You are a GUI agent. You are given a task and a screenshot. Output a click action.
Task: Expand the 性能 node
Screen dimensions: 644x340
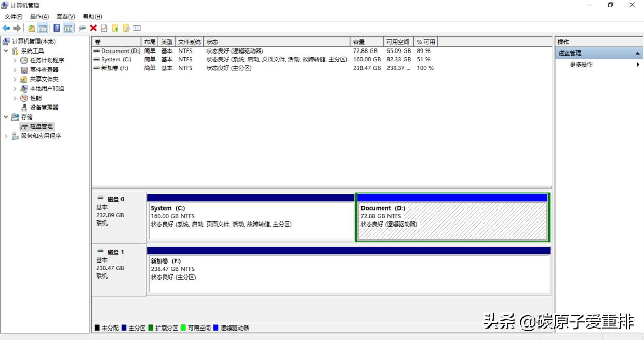coord(15,98)
